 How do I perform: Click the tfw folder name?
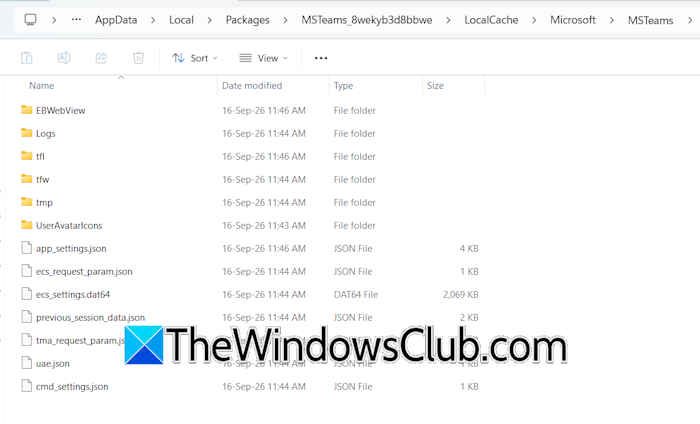(x=42, y=179)
